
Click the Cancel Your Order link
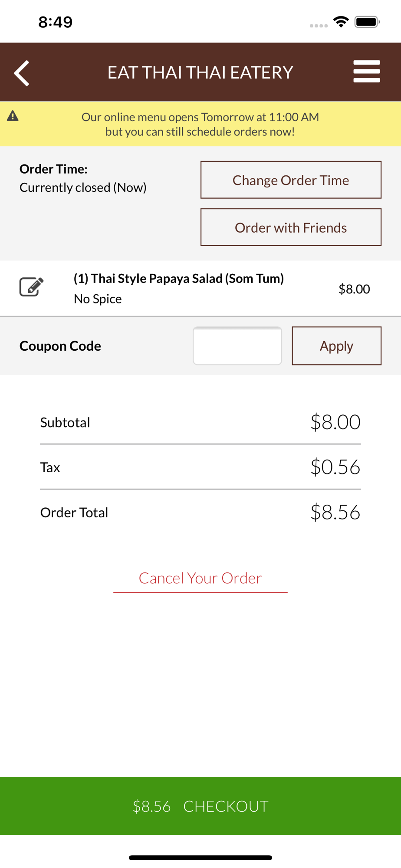click(x=200, y=579)
